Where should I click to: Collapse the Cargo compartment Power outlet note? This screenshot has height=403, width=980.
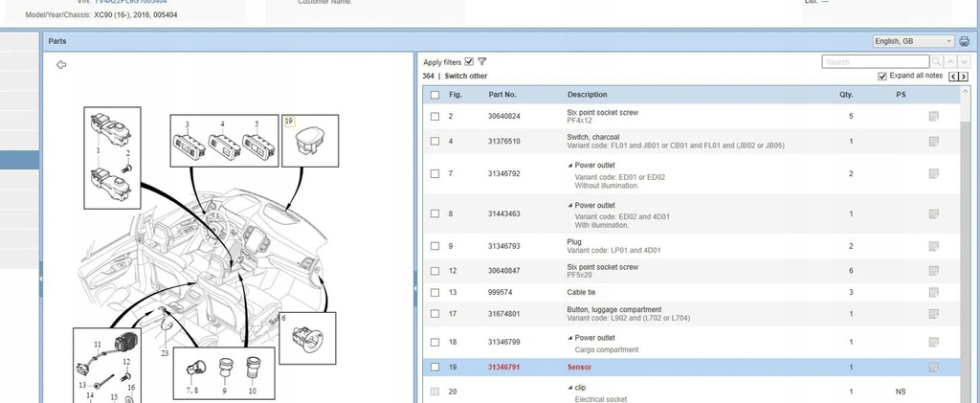(570, 338)
